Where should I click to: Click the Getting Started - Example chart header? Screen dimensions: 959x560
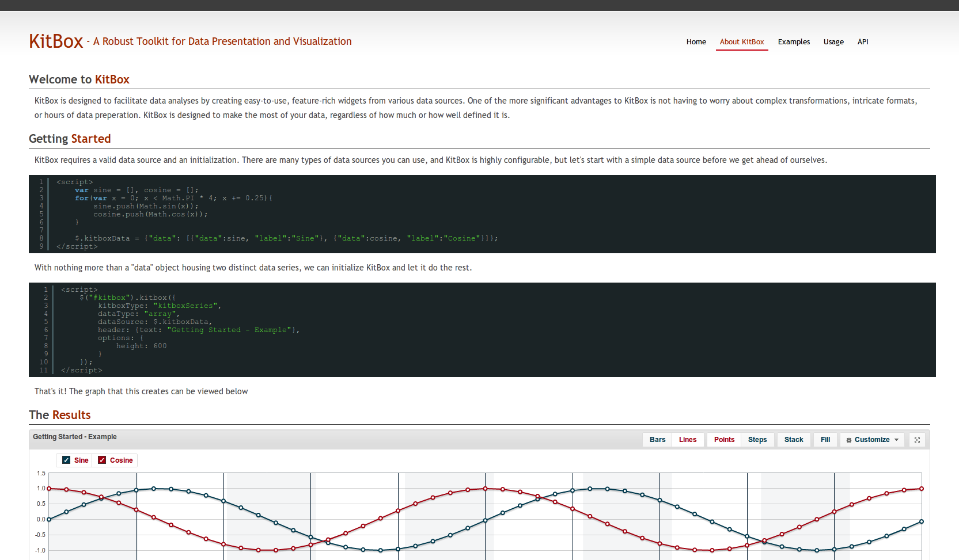[75, 437]
